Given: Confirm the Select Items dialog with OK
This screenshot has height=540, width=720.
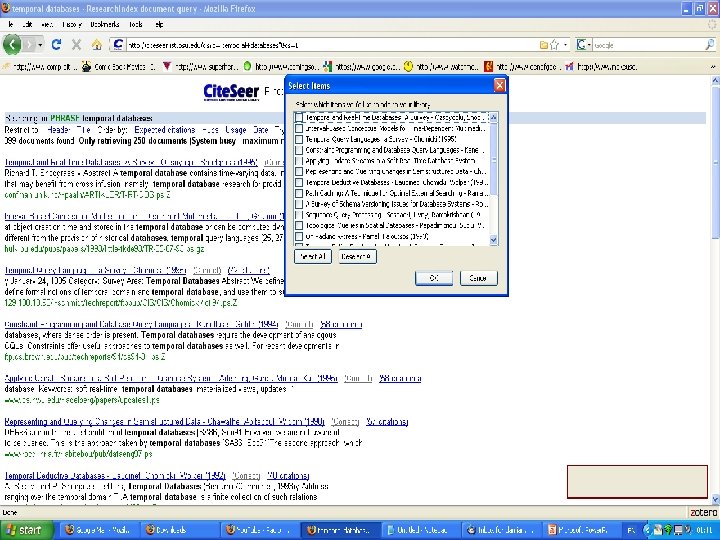Looking at the screenshot, I should pos(433,278).
